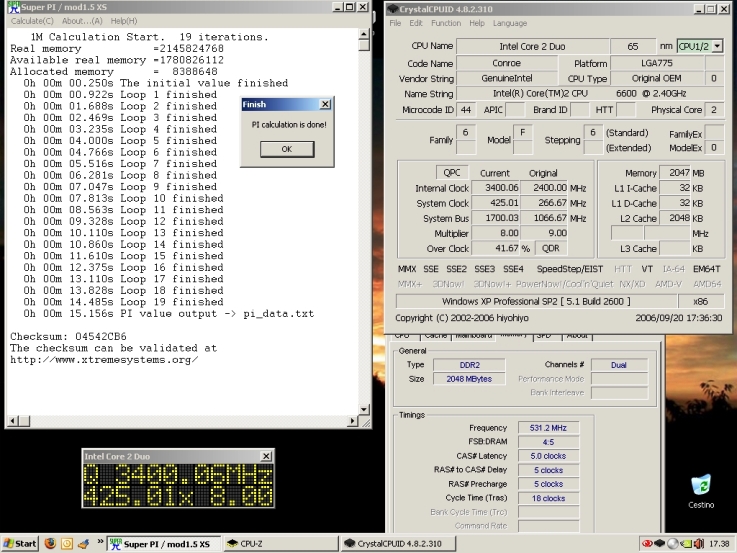Click Over Clock value 41.67
The height and width of the screenshot is (553, 737).
click(495, 248)
